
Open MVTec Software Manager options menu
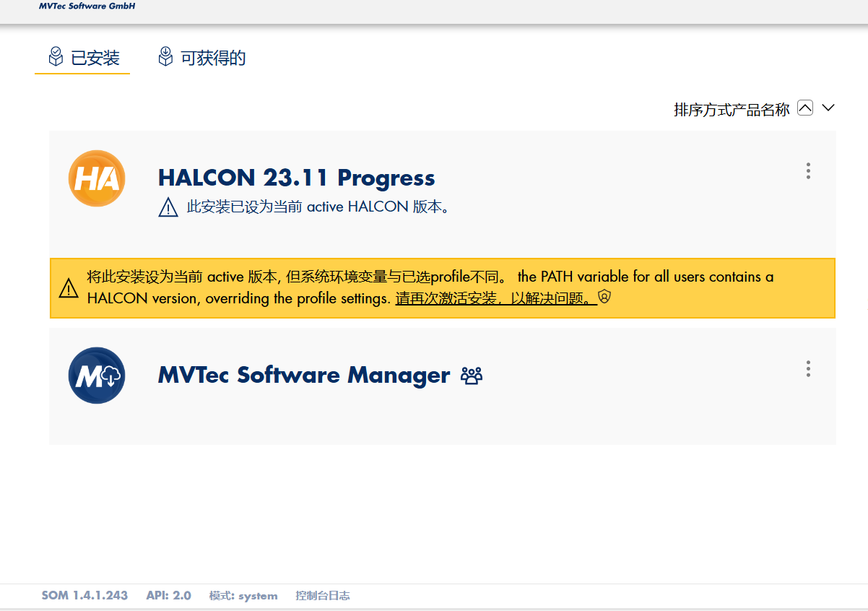tap(808, 369)
